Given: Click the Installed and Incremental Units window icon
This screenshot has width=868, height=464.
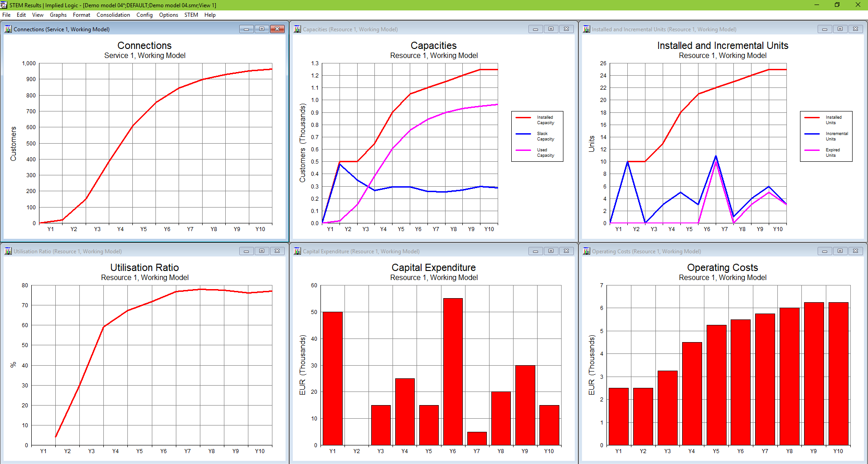Looking at the screenshot, I should pyautogui.click(x=587, y=29).
